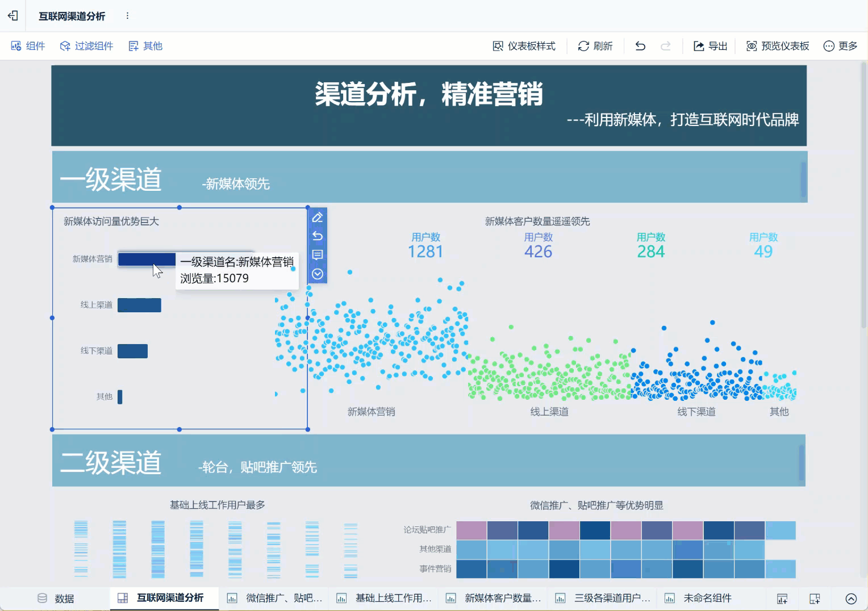Click the 论坛贴吧推广 heatmap row label

tap(427, 530)
